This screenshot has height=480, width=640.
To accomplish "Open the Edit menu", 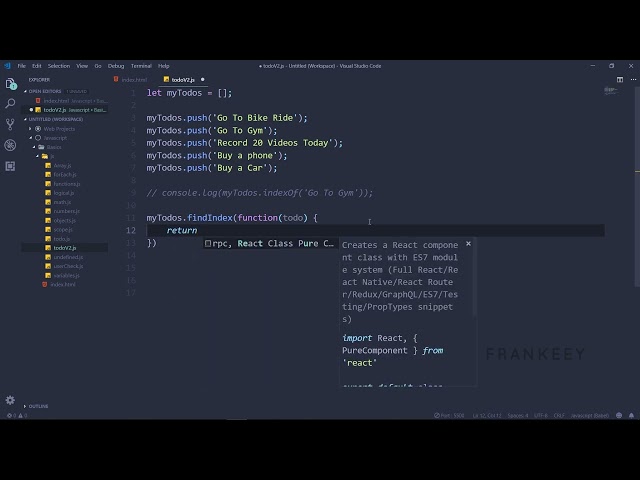I will point(37,66).
